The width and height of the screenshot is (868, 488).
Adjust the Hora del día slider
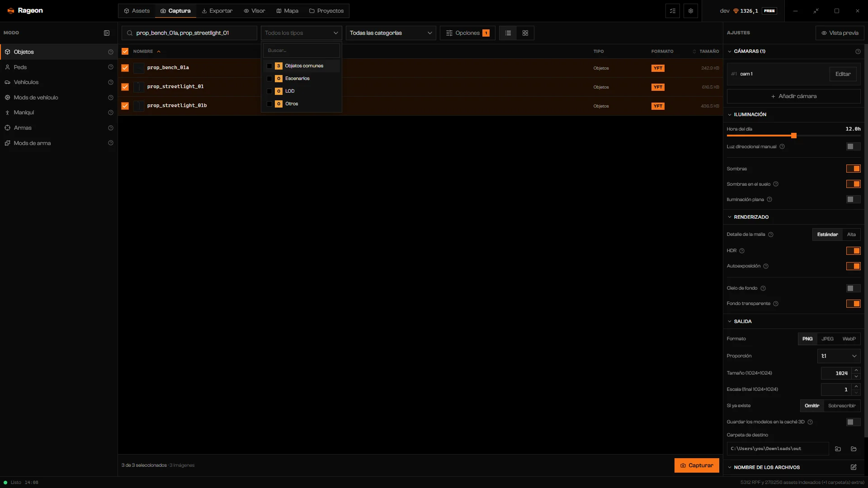point(793,136)
